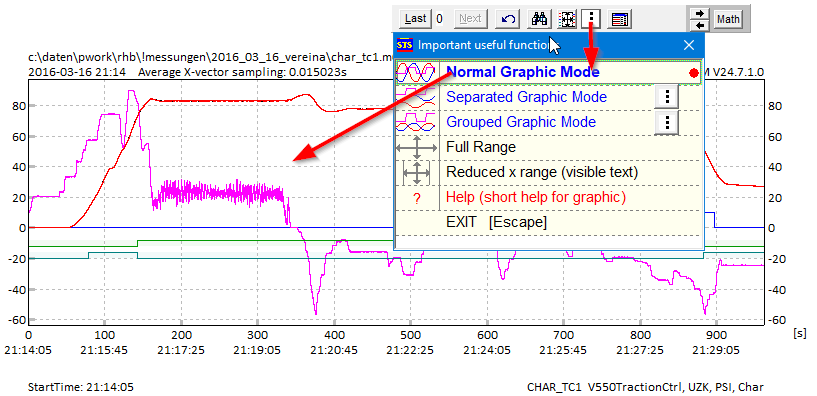This screenshot has width=817, height=396.
Task: Click the counter field showing 0
Action: (440, 19)
